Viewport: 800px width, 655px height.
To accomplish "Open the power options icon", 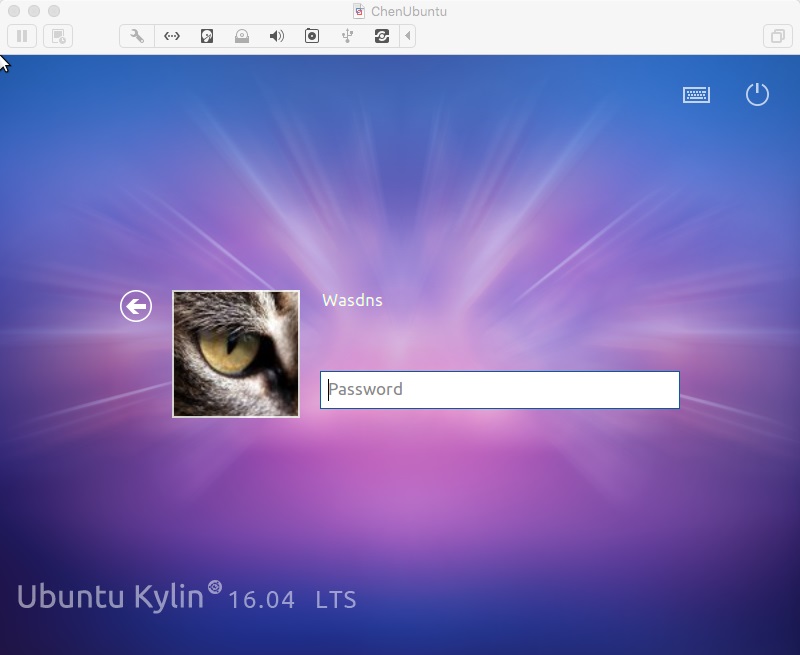I will point(757,94).
